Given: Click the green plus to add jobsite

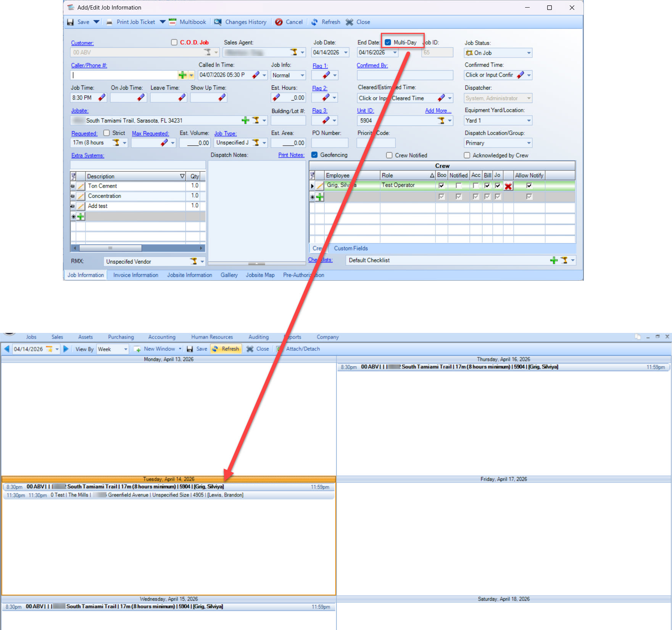Looking at the screenshot, I should click(x=245, y=121).
